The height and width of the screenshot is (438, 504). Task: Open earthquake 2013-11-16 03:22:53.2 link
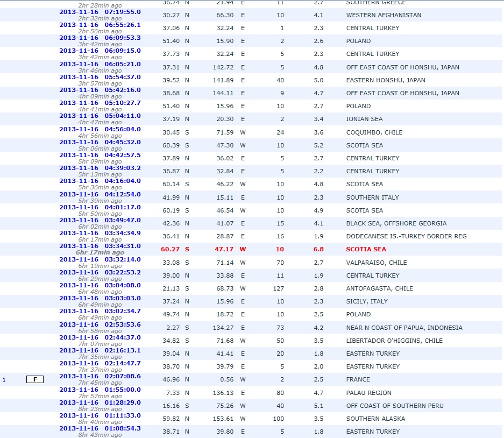(100, 272)
